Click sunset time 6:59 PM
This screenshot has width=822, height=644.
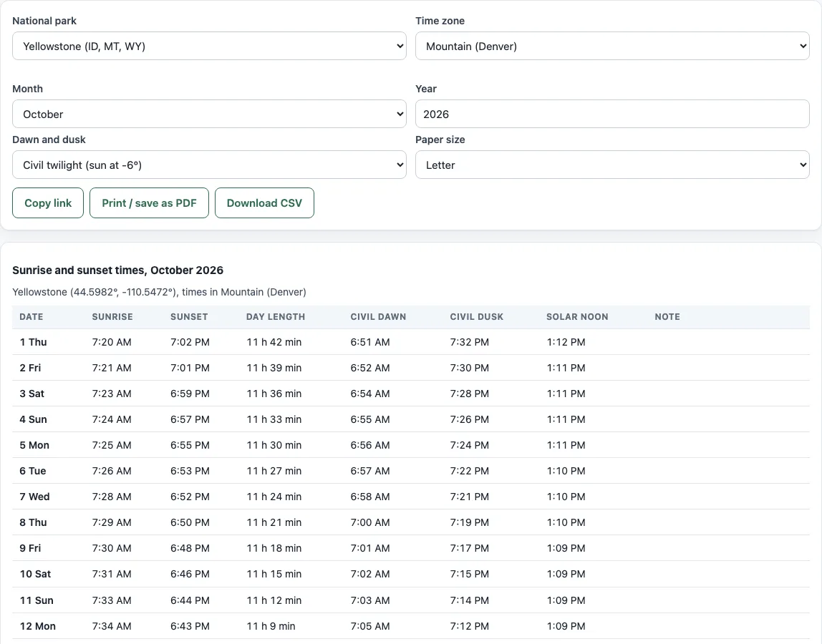[x=190, y=394]
